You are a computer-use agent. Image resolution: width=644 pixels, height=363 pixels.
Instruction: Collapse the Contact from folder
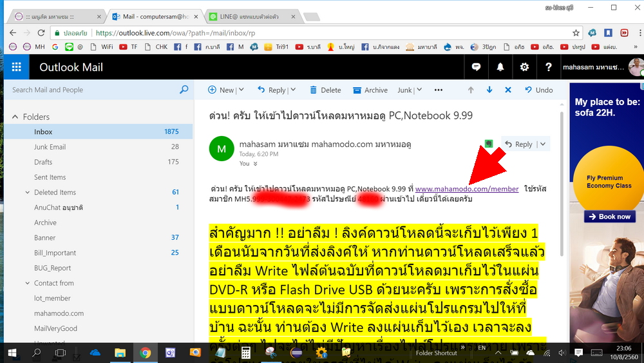[x=28, y=283]
